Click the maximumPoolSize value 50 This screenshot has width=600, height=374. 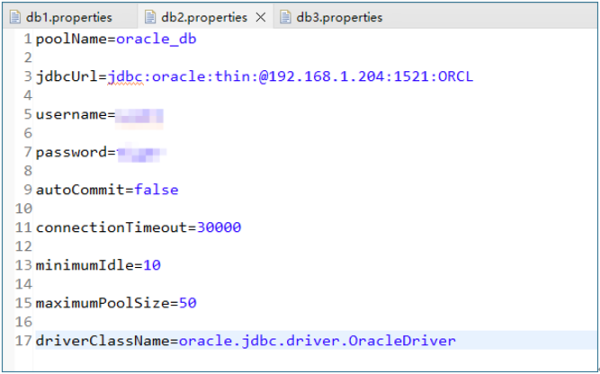(188, 303)
